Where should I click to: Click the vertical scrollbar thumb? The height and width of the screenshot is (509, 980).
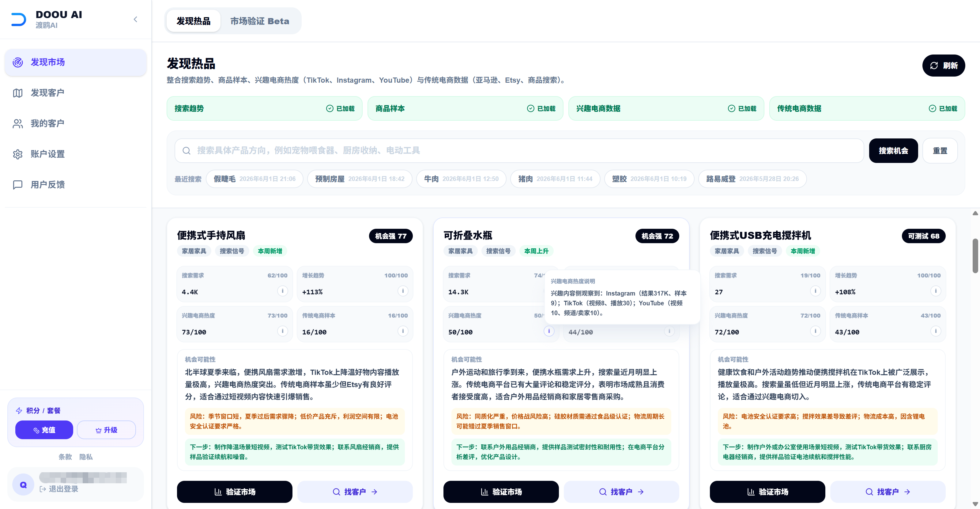pos(975,256)
